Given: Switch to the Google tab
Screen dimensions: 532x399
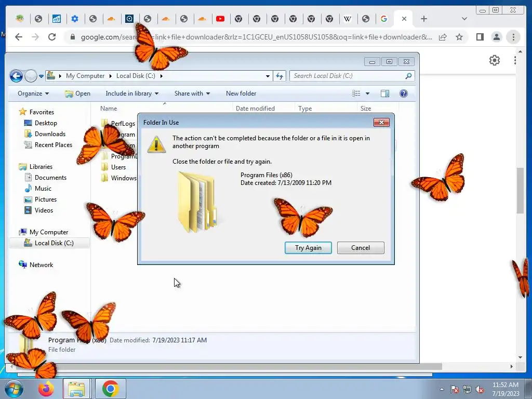Looking at the screenshot, I should (384, 19).
